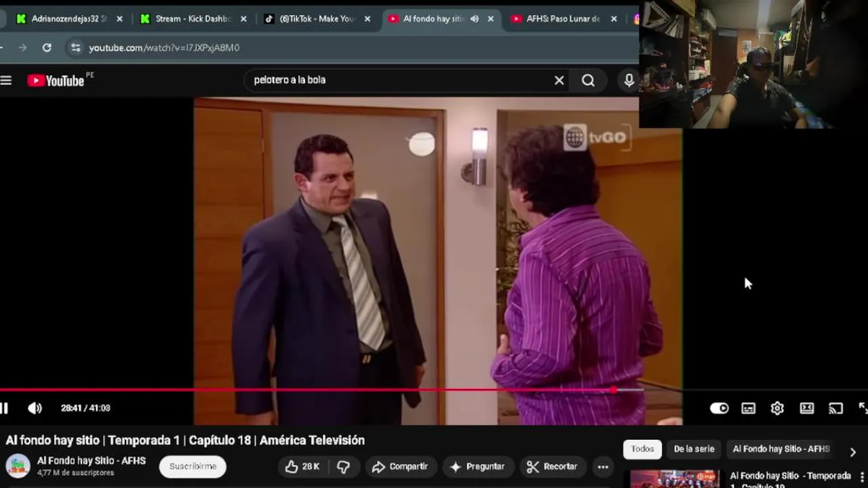The image size is (868, 488).
Task: Cast the video to a TV
Action: [x=835, y=408]
